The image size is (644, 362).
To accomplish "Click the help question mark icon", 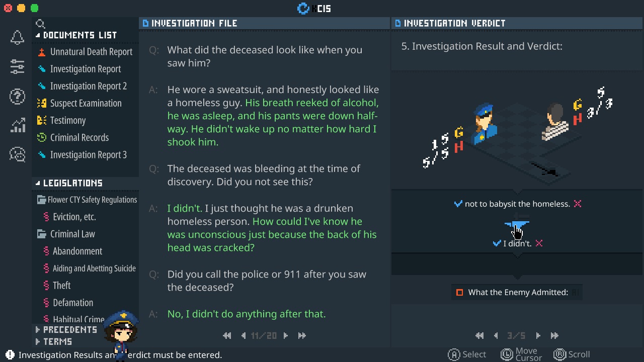I will pos(17,96).
